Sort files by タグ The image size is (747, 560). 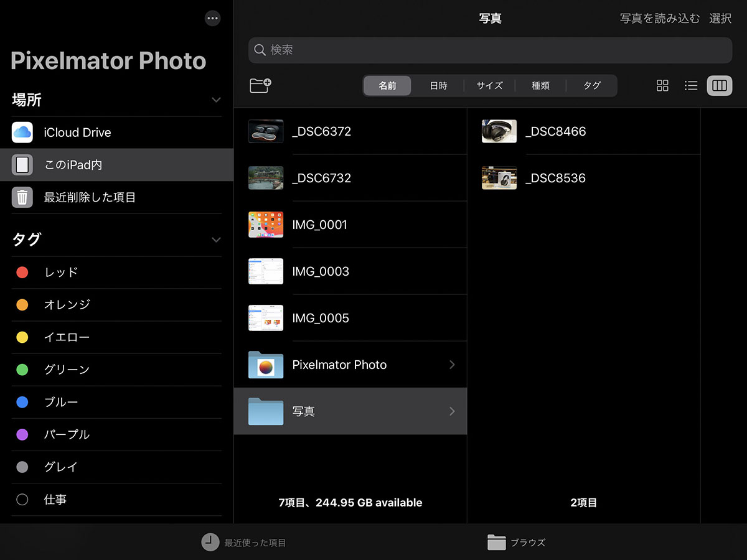point(591,86)
